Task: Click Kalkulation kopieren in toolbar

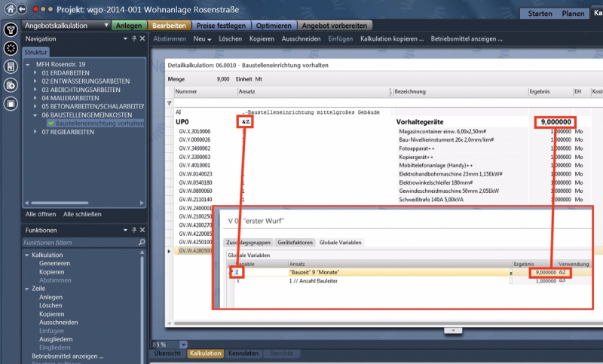Action: [x=392, y=39]
